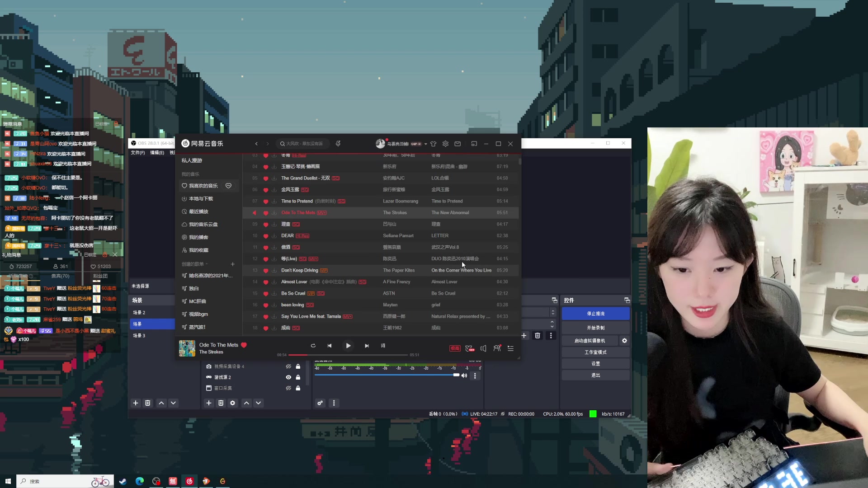Collapse the 创建的歌单 section

point(194,264)
